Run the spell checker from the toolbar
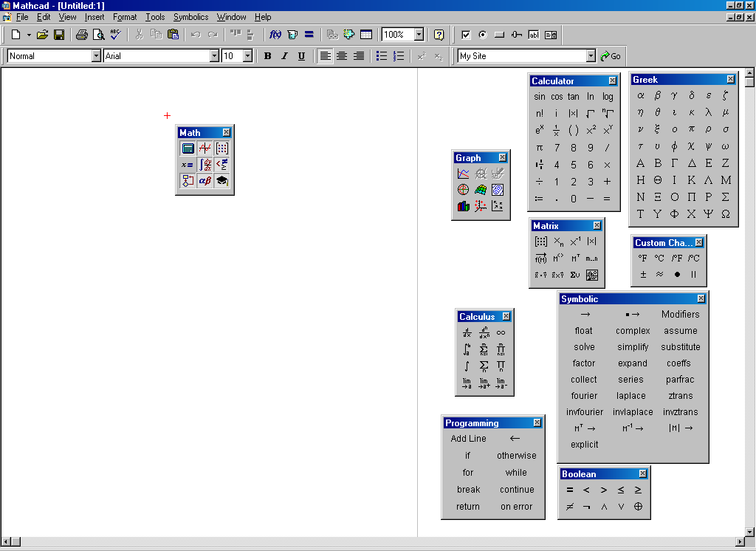The height and width of the screenshot is (551, 756). coord(116,35)
